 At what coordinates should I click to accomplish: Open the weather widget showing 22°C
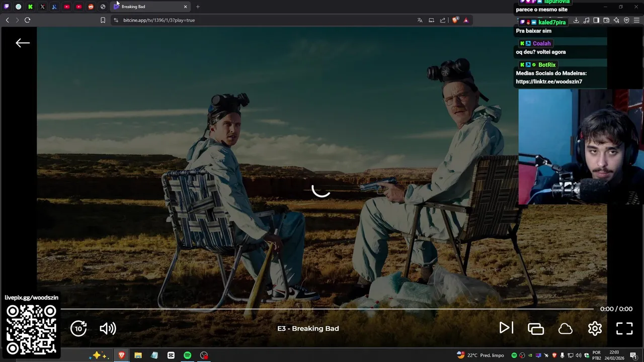click(x=480, y=355)
